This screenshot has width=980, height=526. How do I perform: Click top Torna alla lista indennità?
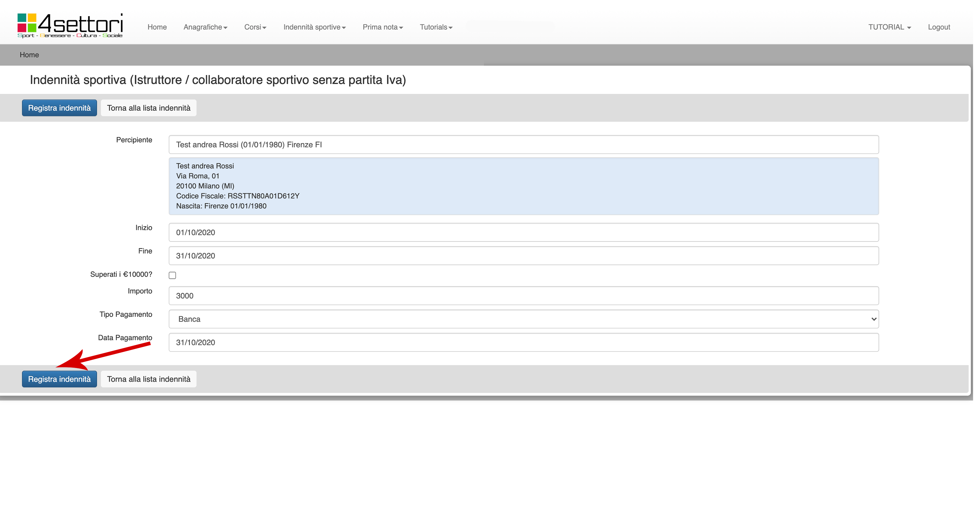148,108
